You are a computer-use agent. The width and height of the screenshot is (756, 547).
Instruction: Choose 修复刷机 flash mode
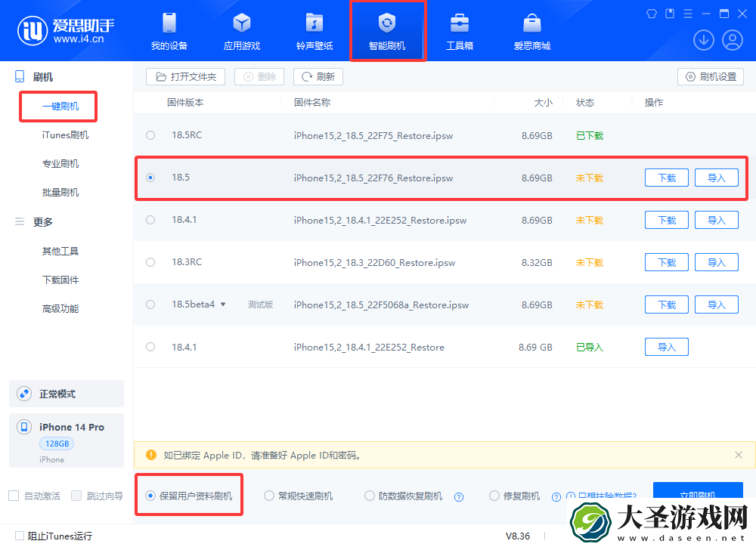coord(494,496)
